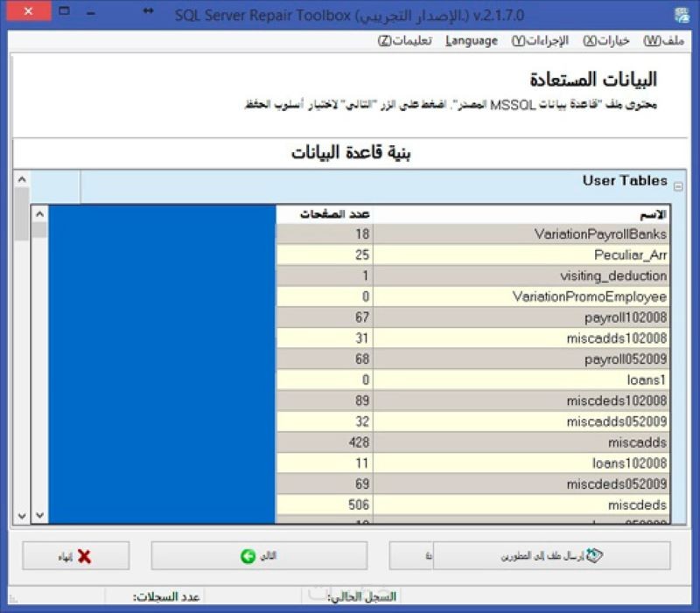Select the payroll102008 table row
Image resolution: width=700 pixels, height=613 pixels.
[x=473, y=317]
